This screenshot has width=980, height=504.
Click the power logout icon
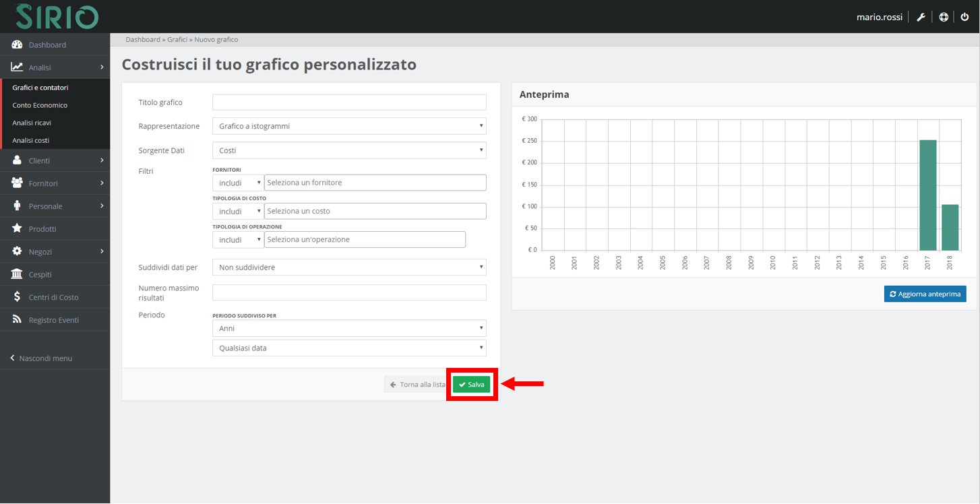[964, 17]
